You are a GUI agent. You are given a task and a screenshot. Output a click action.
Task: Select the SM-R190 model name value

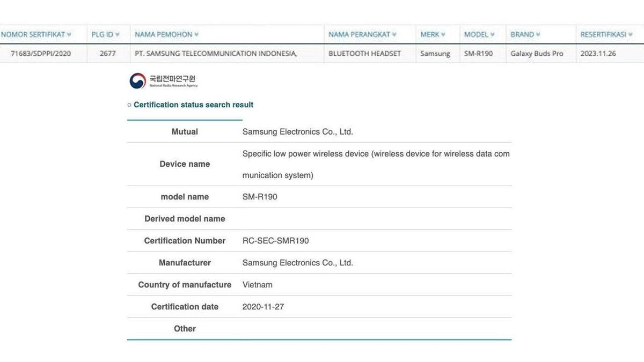(260, 196)
